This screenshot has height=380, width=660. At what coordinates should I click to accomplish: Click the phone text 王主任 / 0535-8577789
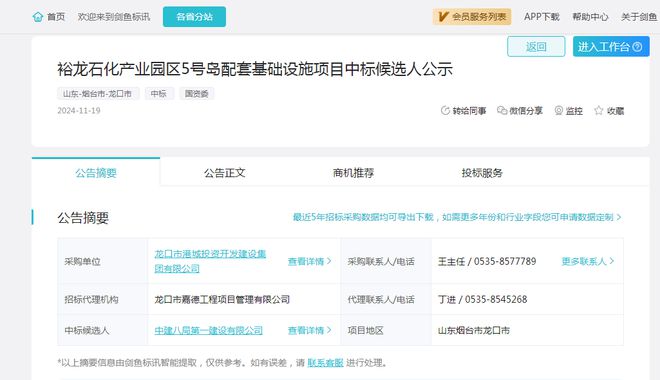(x=487, y=261)
